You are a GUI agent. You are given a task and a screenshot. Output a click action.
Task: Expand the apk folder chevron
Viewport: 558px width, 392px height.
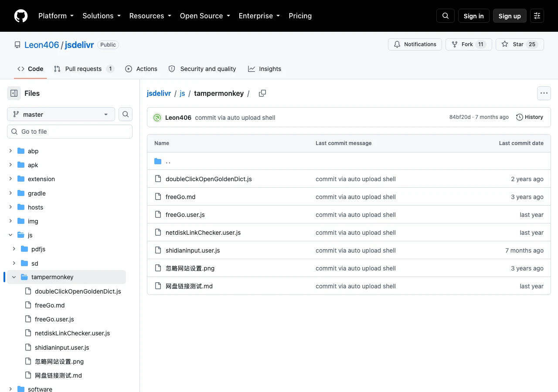pyautogui.click(x=10, y=165)
